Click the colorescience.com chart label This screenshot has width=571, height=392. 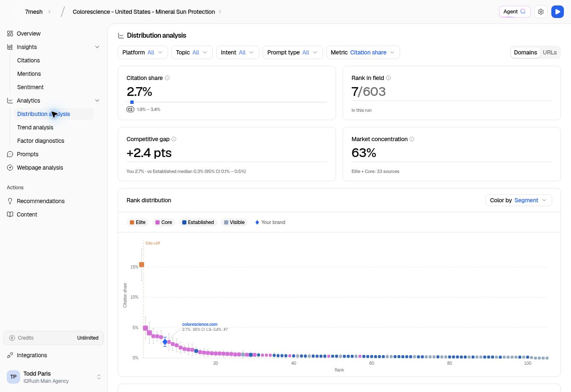[200, 324]
